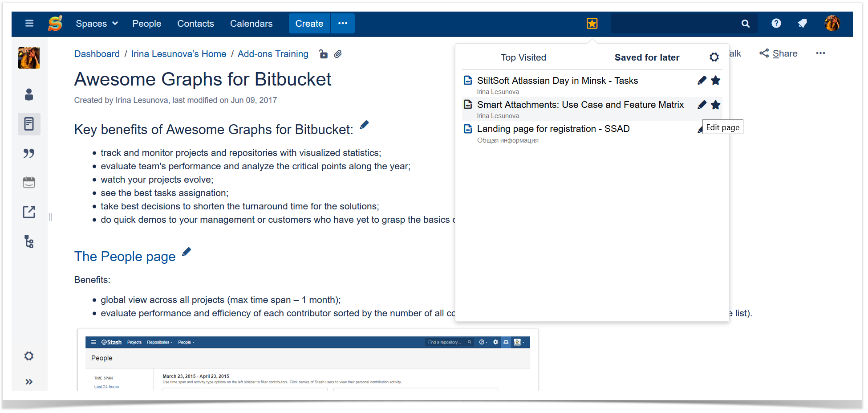The width and height of the screenshot is (868, 413).
Task: Switch to Top Visited tab
Action: [523, 57]
